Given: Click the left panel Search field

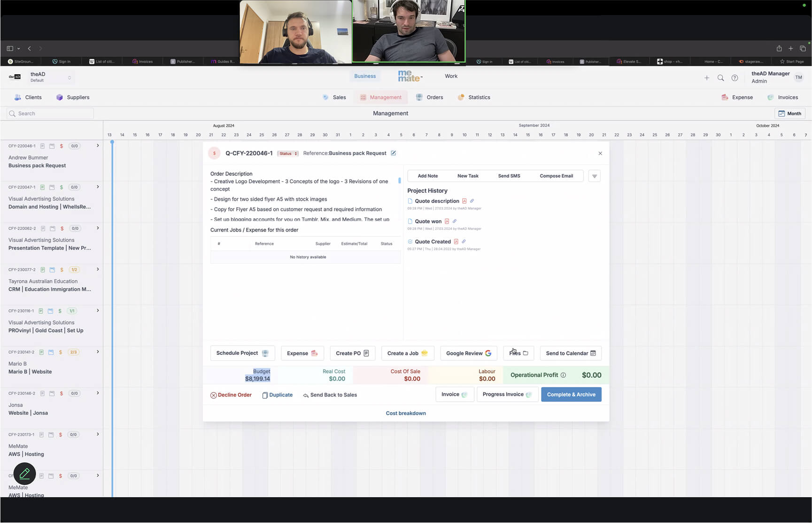Looking at the screenshot, I should click(x=50, y=114).
